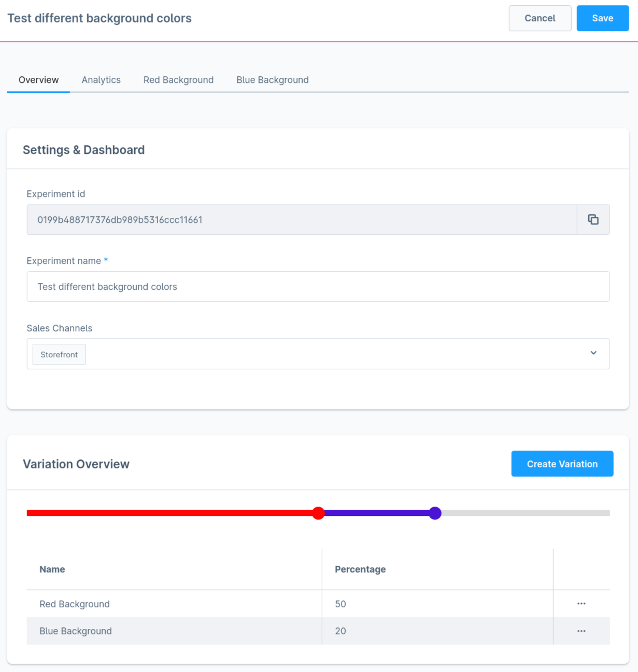Save the experiment
This screenshot has height=672, width=638.
[603, 18]
